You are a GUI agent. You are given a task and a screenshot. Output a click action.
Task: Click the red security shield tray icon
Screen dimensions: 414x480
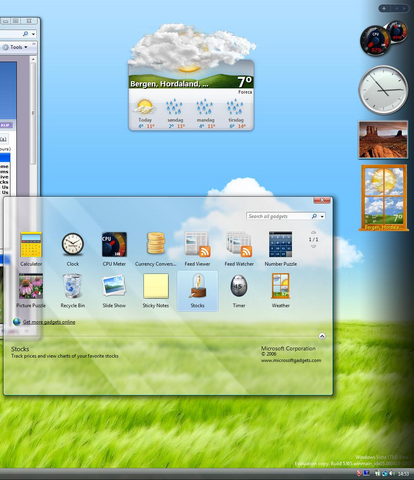[x=359, y=473]
